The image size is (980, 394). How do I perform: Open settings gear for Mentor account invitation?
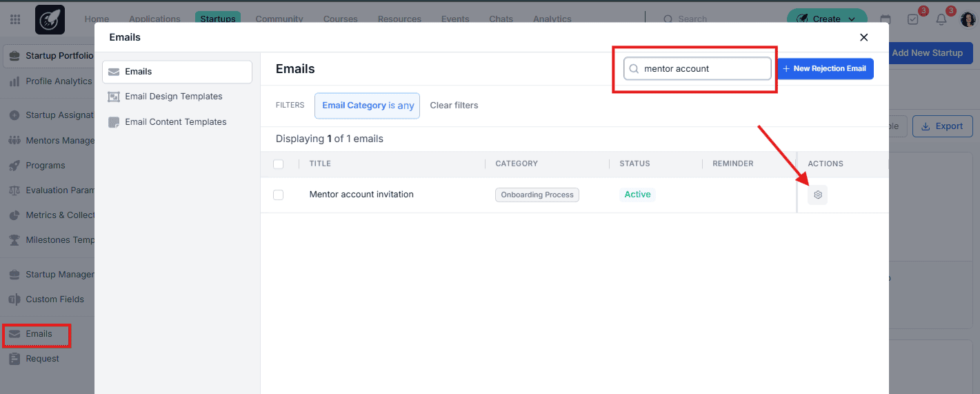(x=817, y=195)
